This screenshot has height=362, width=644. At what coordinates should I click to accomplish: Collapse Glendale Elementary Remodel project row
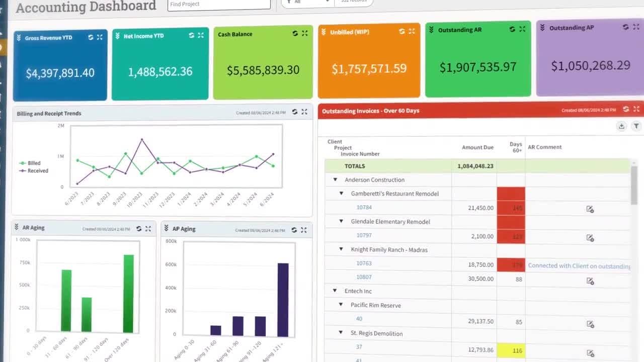tap(341, 221)
